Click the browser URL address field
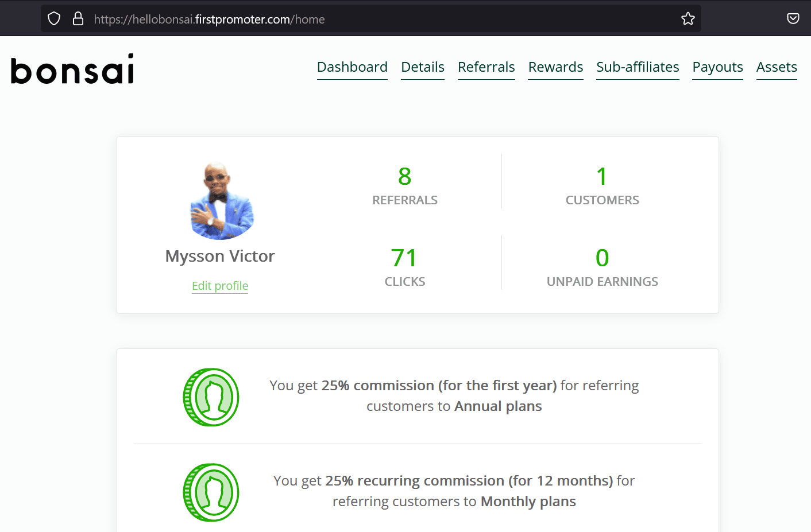The image size is (811, 532). click(370, 19)
